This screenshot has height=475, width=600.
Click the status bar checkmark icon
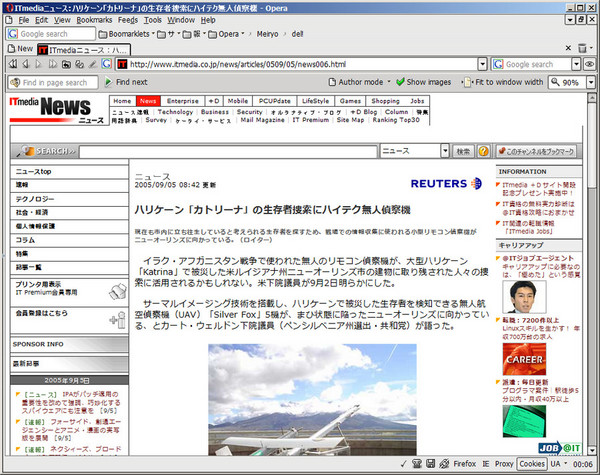pos(403,464)
